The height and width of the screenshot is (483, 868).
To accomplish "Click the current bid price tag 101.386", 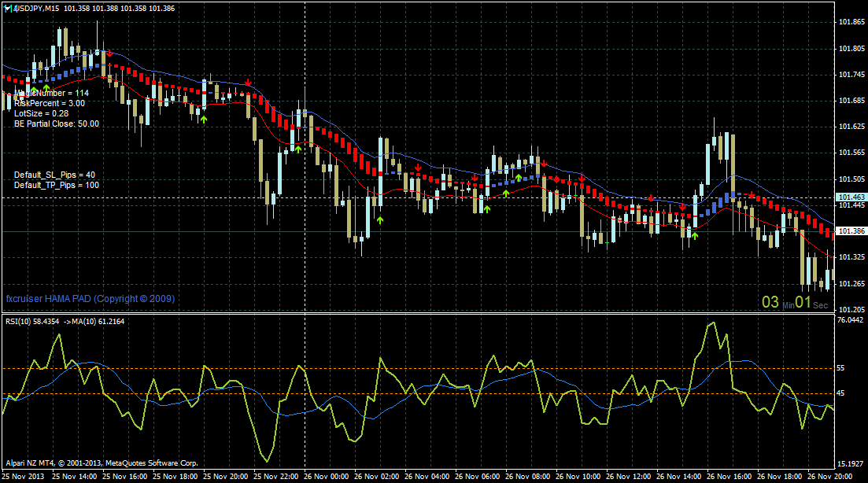I will pos(851,231).
